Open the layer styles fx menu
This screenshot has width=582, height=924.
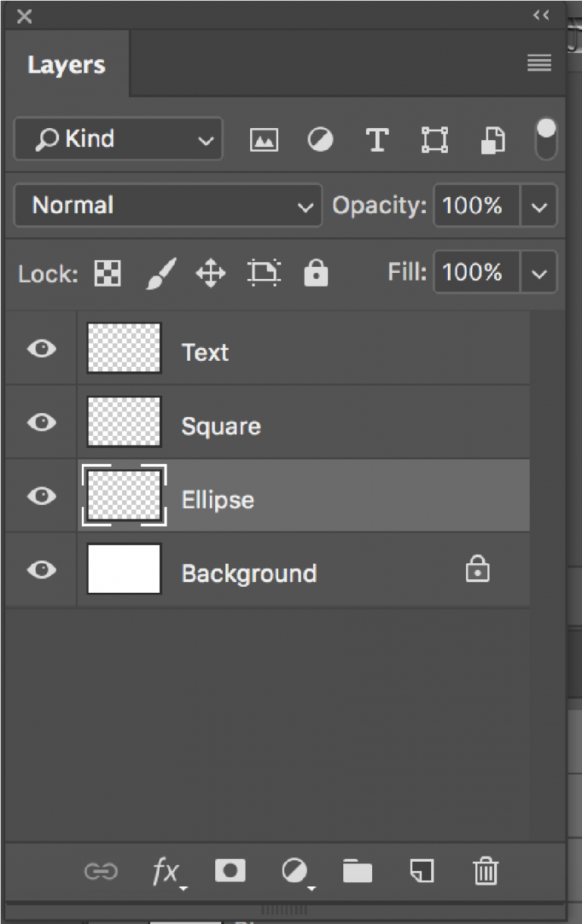pyautogui.click(x=166, y=871)
